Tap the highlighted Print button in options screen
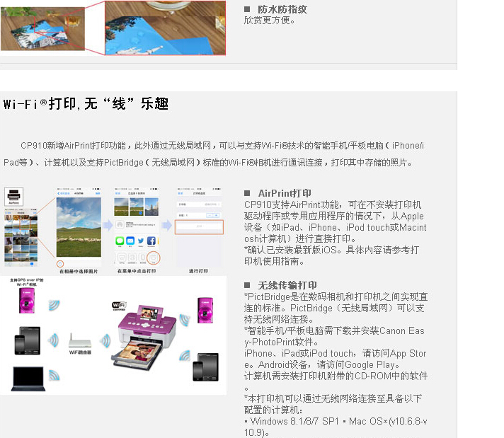Screen dimensions: 504x438 click(x=199, y=227)
